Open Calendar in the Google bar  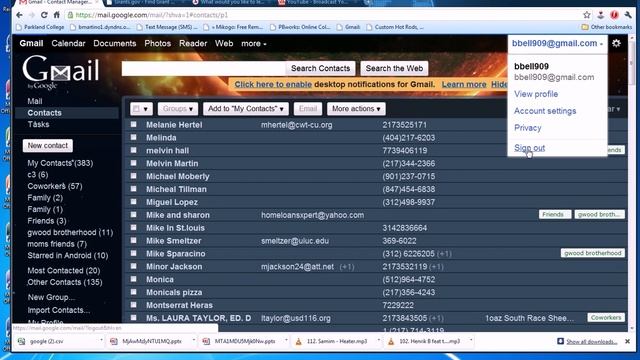(x=68, y=43)
